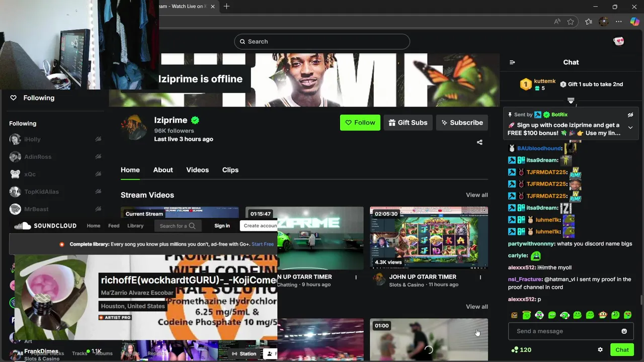The image size is (644, 362).
Task: Hide the pinned BotRix message
Action: tap(630, 115)
